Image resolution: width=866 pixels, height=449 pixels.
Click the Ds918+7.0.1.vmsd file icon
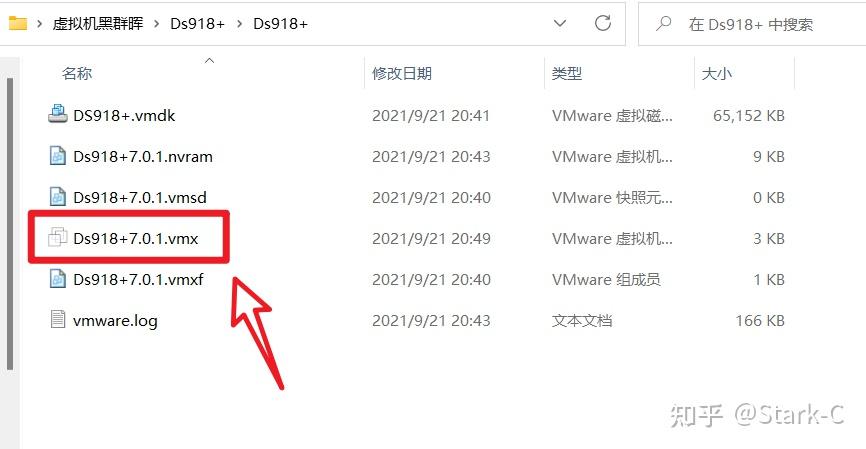(57, 197)
